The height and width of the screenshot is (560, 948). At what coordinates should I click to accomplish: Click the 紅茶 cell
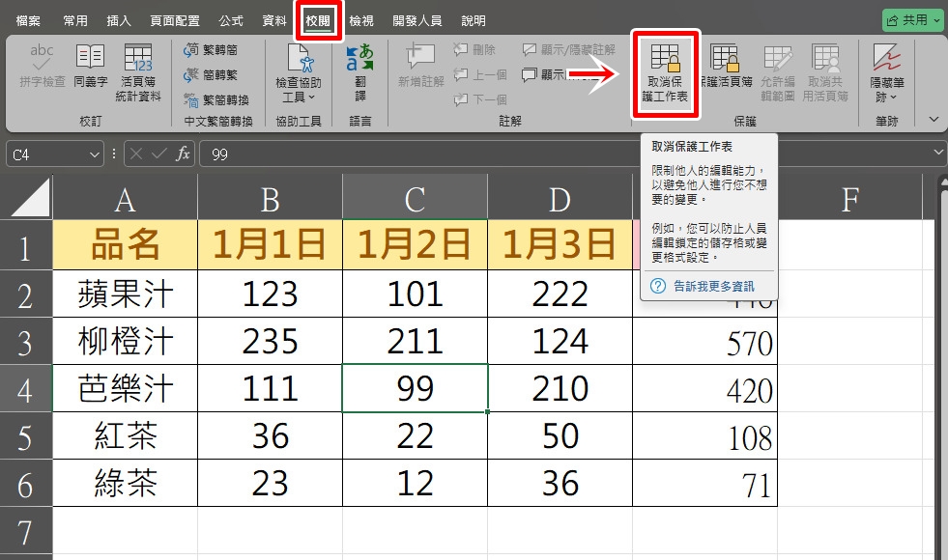point(126,435)
